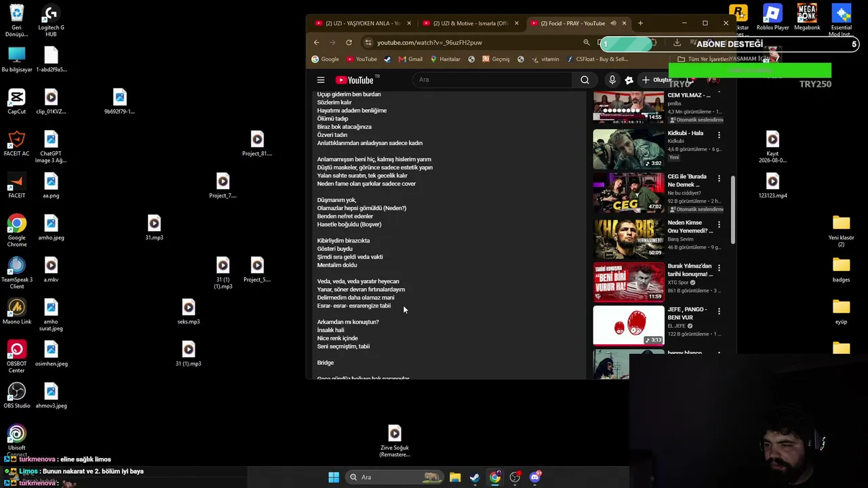Click the YouTube logo home link
This screenshot has width=868, height=488.
click(x=356, y=80)
